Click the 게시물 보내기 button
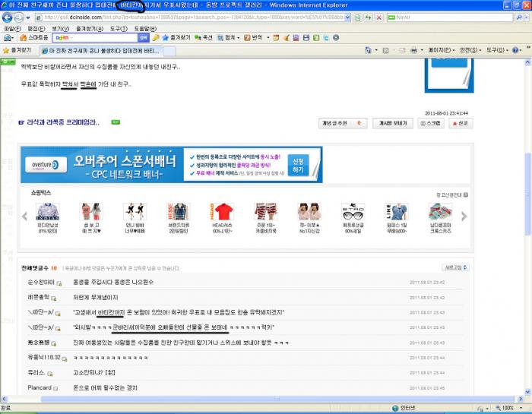The height and width of the screenshot is (414, 532). pos(392,122)
